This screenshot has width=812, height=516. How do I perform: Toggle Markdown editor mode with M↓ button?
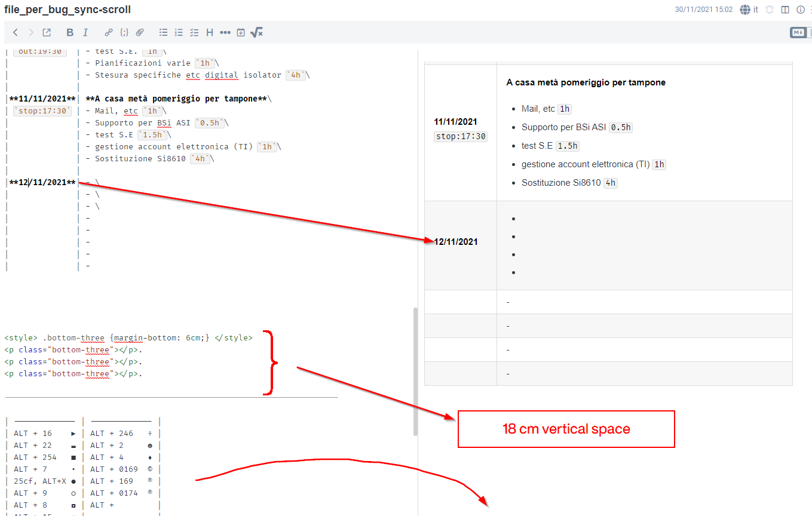[x=799, y=32]
